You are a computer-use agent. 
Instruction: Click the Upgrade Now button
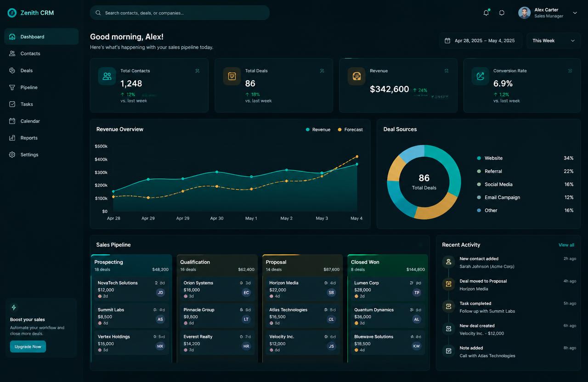(28, 347)
